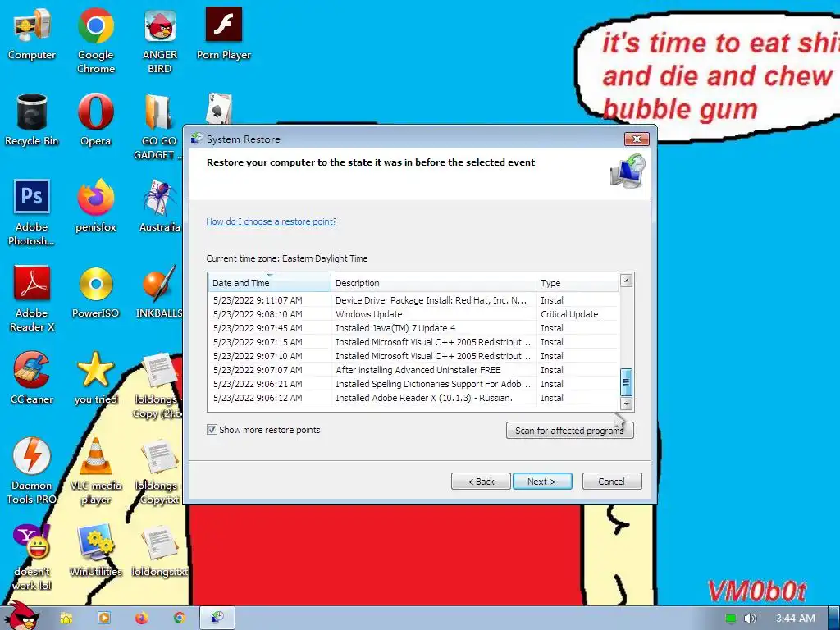
Task: Select the 'you tried' star icon
Action: pyautogui.click(x=95, y=378)
